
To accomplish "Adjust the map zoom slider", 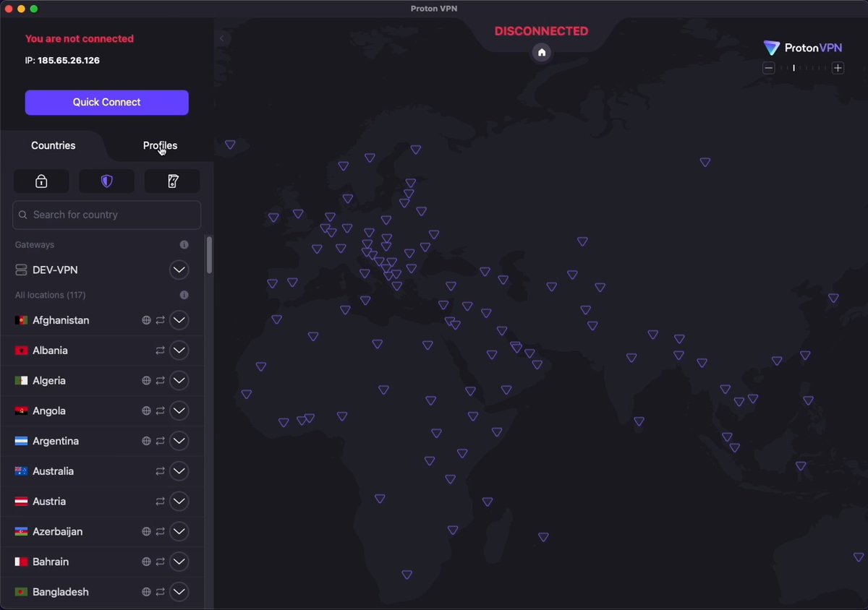I will (803, 68).
